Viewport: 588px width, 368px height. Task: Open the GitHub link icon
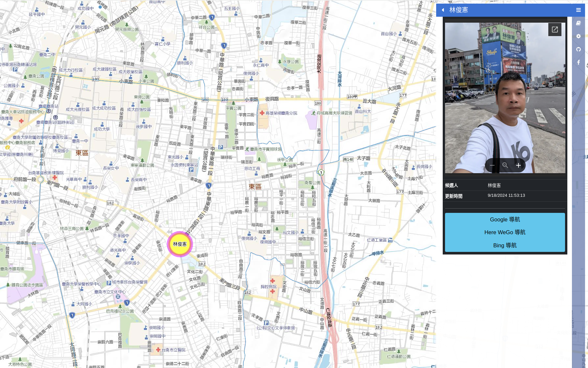coord(578,49)
